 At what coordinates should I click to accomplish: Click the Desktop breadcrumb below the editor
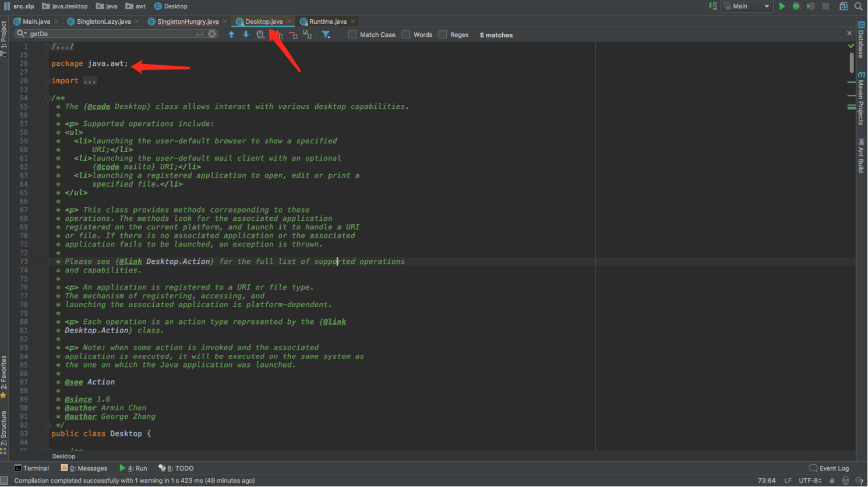(63, 456)
